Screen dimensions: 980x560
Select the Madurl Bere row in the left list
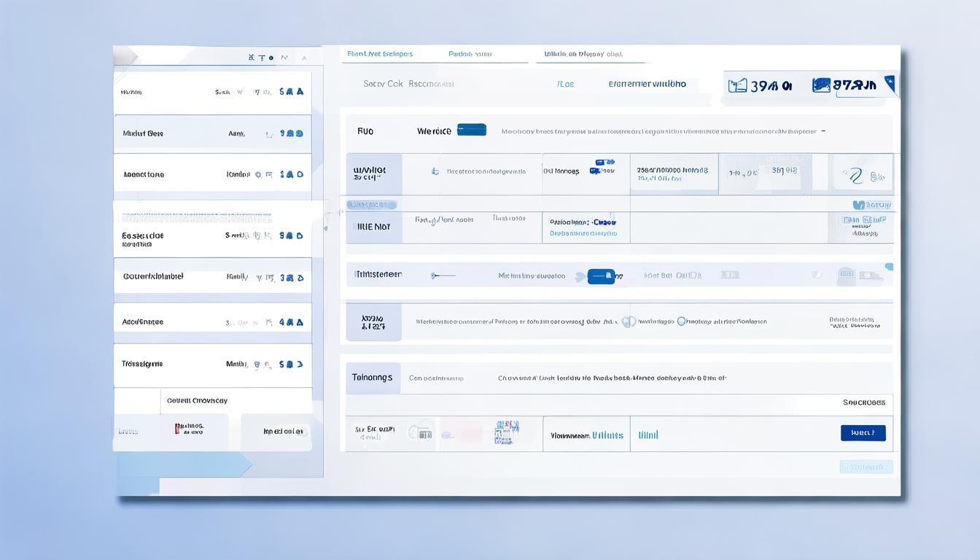coord(212,134)
